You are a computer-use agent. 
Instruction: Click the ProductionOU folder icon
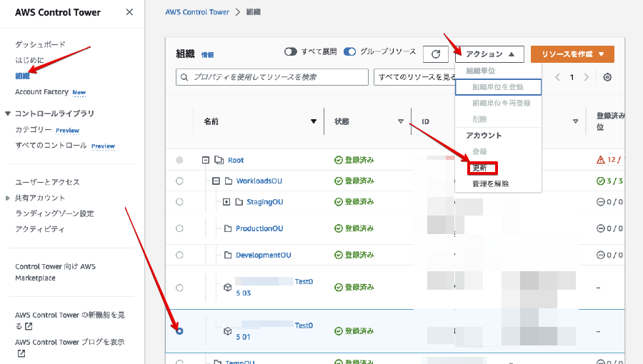coord(228,228)
